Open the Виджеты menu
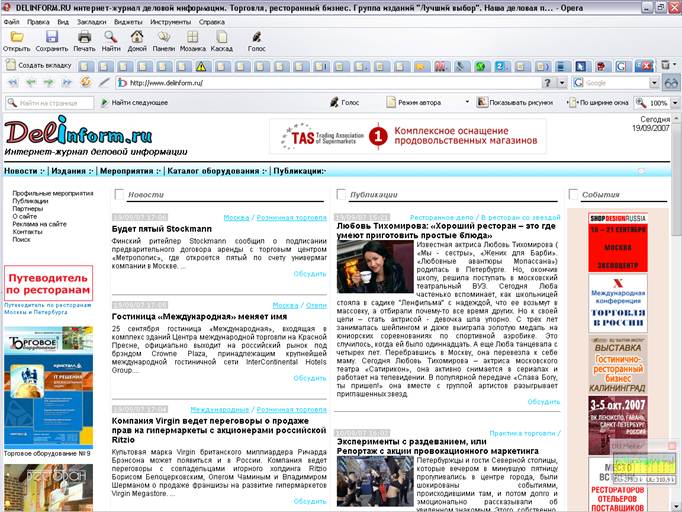Viewport: 682px width, 512px height. [128, 22]
